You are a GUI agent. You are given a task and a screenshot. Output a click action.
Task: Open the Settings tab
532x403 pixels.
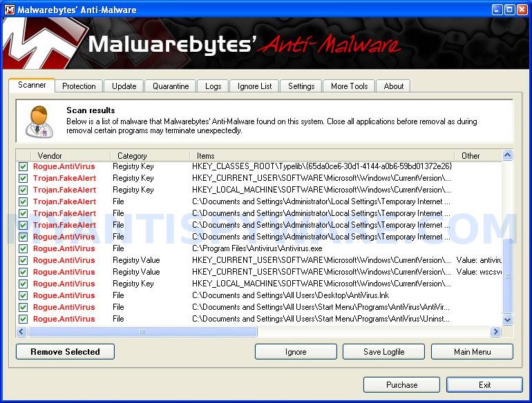tap(301, 86)
